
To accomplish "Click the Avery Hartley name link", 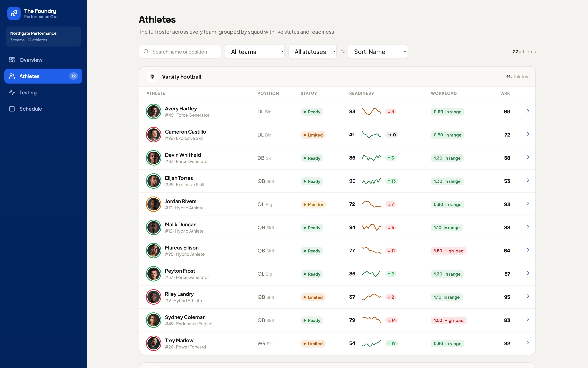I will tap(181, 109).
